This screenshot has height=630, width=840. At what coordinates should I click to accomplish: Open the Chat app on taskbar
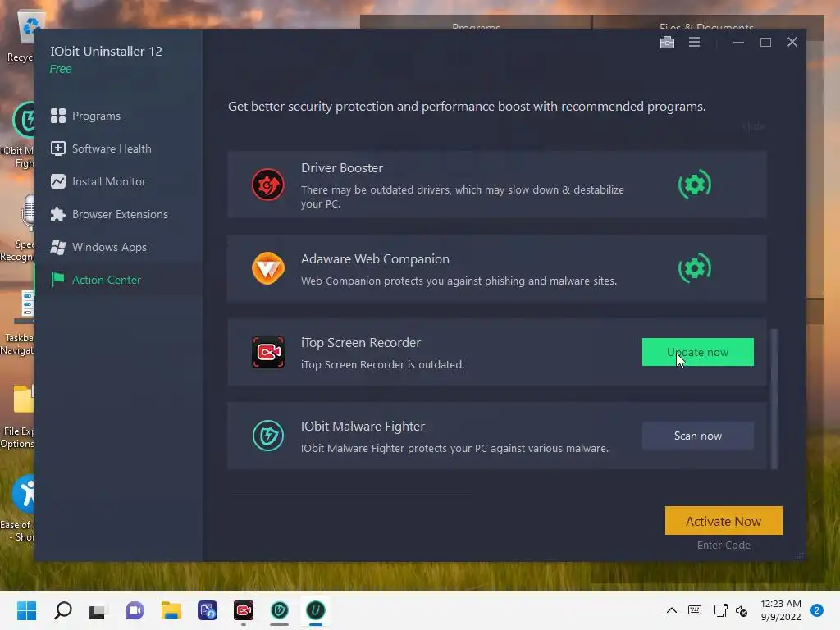pos(135,610)
